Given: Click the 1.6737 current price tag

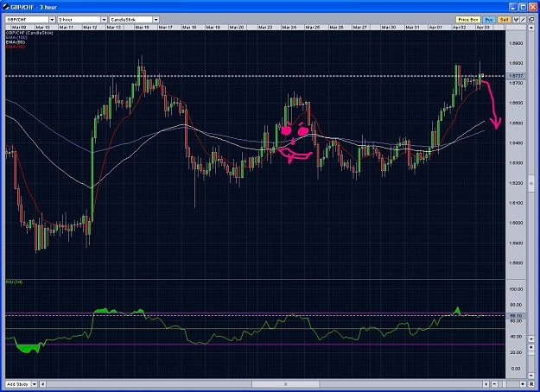Looking at the screenshot, I should 516,76.
